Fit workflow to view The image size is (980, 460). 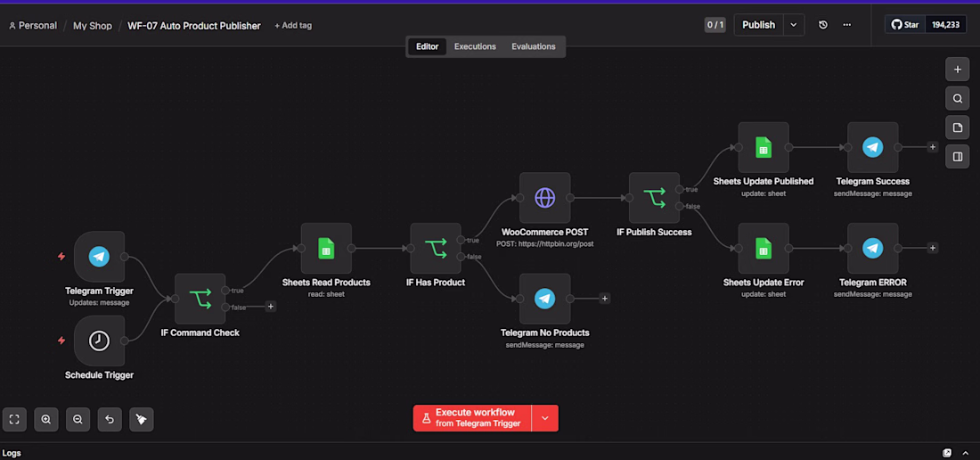14,419
